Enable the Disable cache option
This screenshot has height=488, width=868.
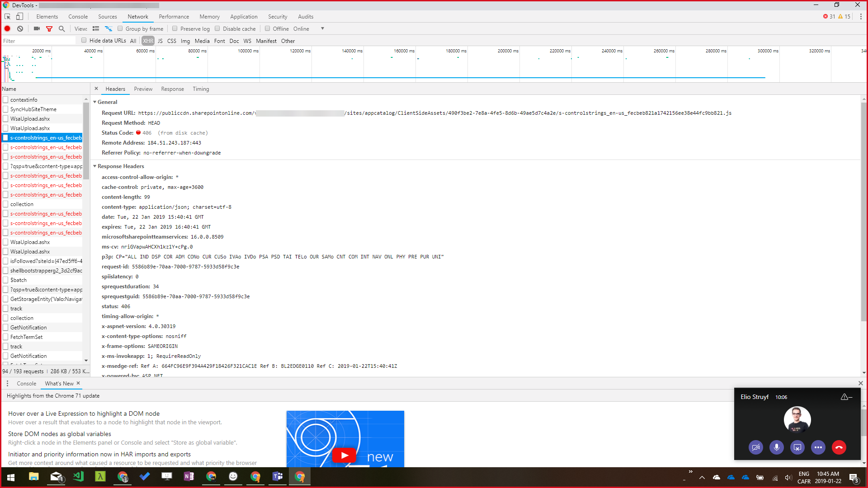click(x=217, y=28)
